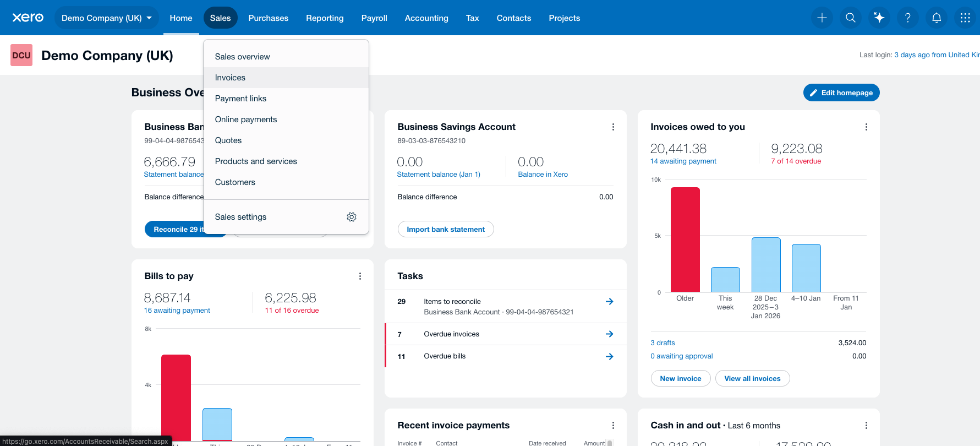Viewport: 980px width, 446px height.
Task: Open the Reporting menu
Action: [x=325, y=18]
